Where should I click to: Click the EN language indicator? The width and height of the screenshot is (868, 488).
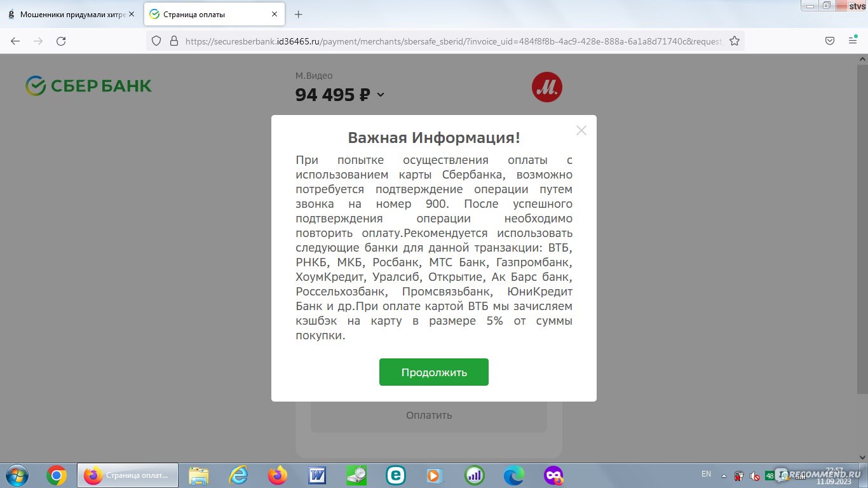[706, 474]
